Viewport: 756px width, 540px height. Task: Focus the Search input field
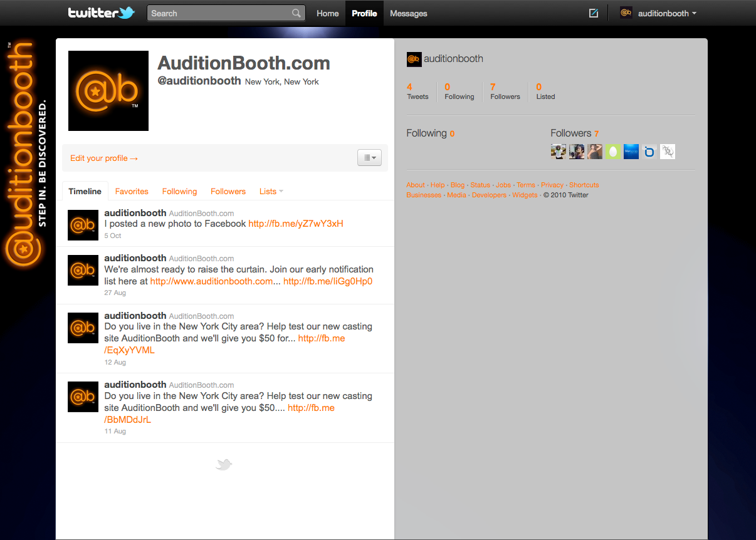click(x=226, y=13)
